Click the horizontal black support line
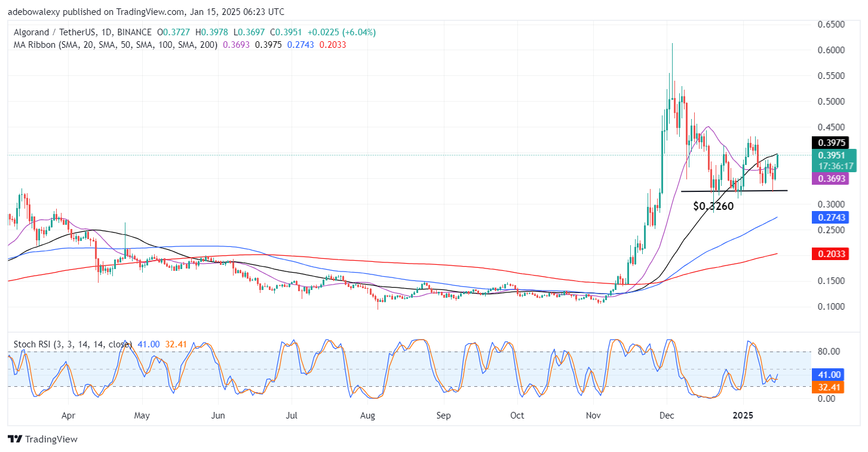 click(x=734, y=191)
